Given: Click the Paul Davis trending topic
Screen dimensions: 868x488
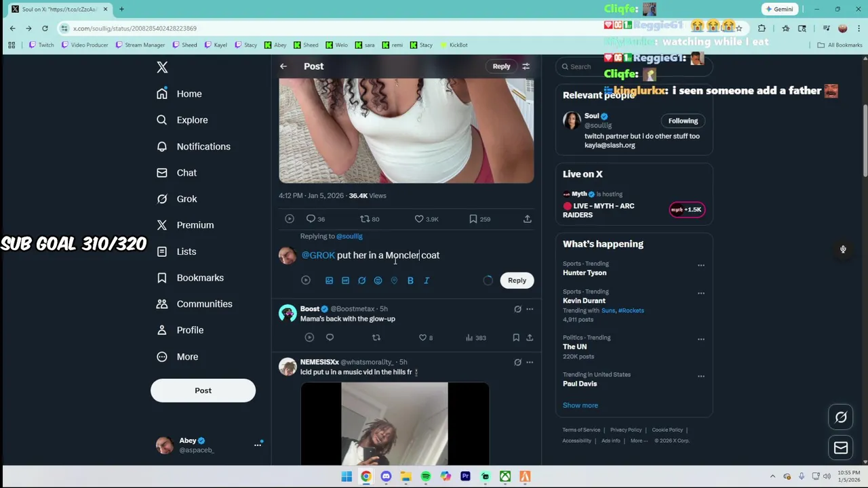Looking at the screenshot, I should point(580,384).
